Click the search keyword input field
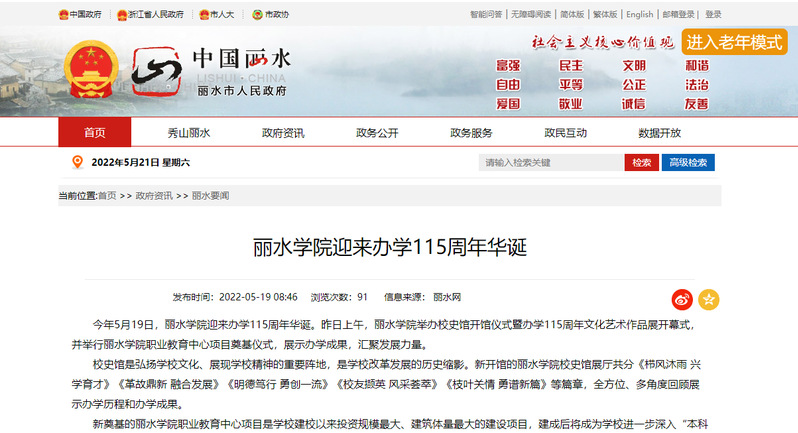 pos(550,162)
